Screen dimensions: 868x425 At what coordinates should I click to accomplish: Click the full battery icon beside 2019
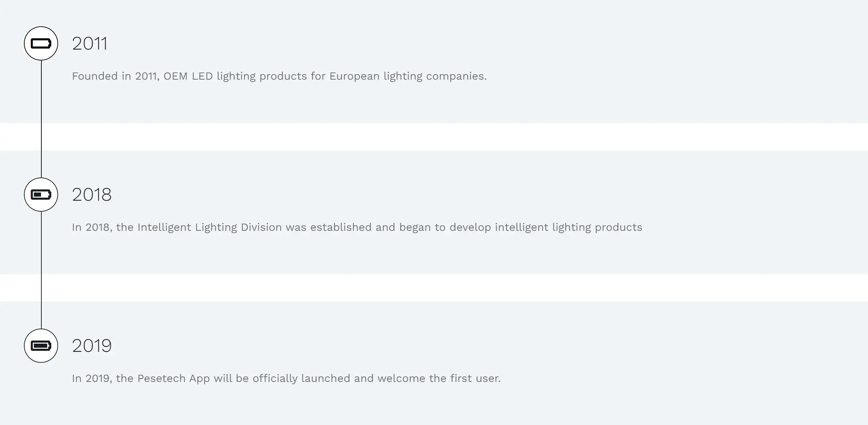coord(41,346)
